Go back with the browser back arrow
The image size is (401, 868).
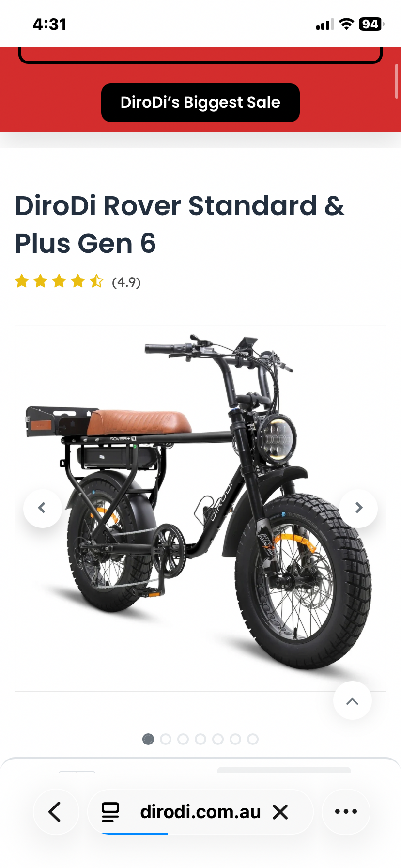click(56, 812)
